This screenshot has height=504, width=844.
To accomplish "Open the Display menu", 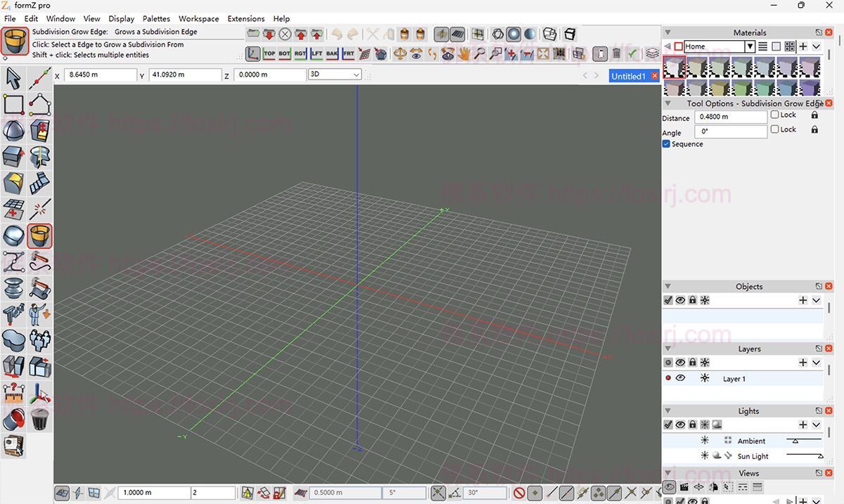I will [121, 19].
